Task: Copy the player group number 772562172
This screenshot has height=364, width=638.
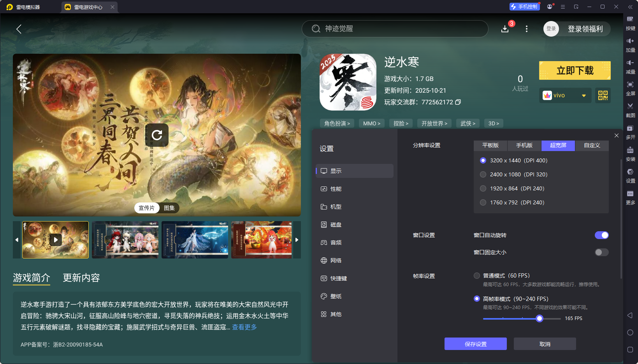Action: tap(458, 102)
